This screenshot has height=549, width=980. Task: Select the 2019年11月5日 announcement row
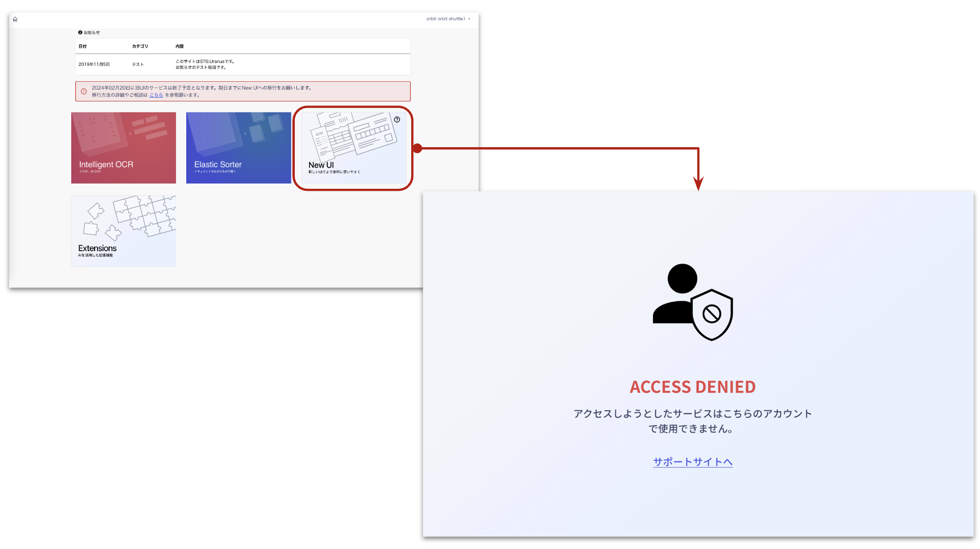coord(94,64)
